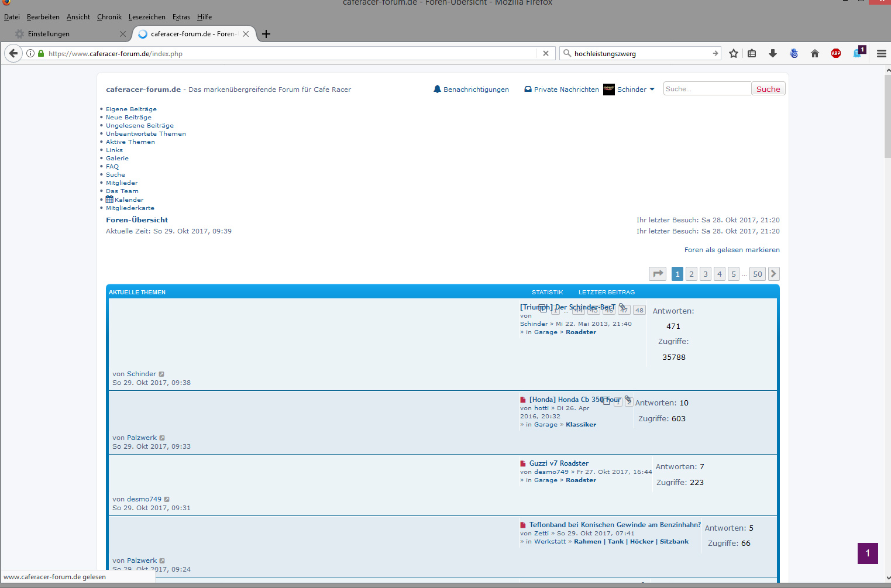
Task: Open Neue Beiträge link
Action: click(129, 118)
